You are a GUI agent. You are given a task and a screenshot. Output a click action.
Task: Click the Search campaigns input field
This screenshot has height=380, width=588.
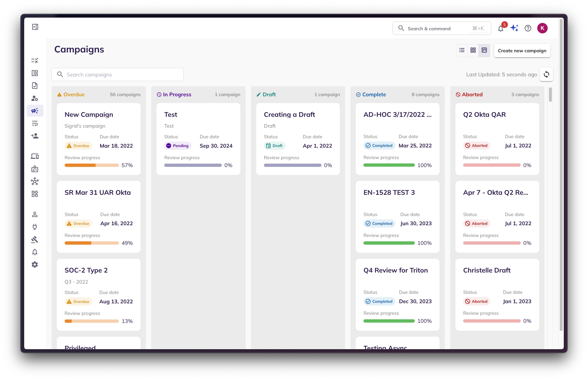tap(117, 74)
